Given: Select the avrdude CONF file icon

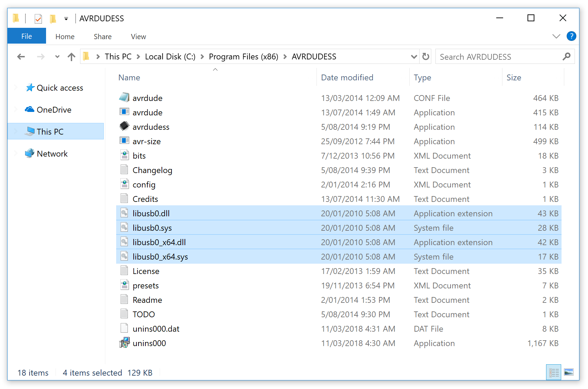Looking at the screenshot, I should (x=124, y=98).
